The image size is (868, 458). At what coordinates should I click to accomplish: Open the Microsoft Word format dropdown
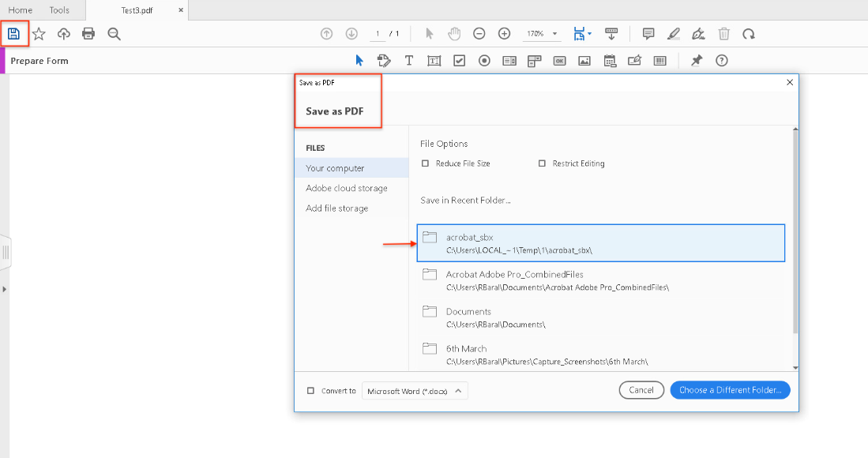click(415, 391)
